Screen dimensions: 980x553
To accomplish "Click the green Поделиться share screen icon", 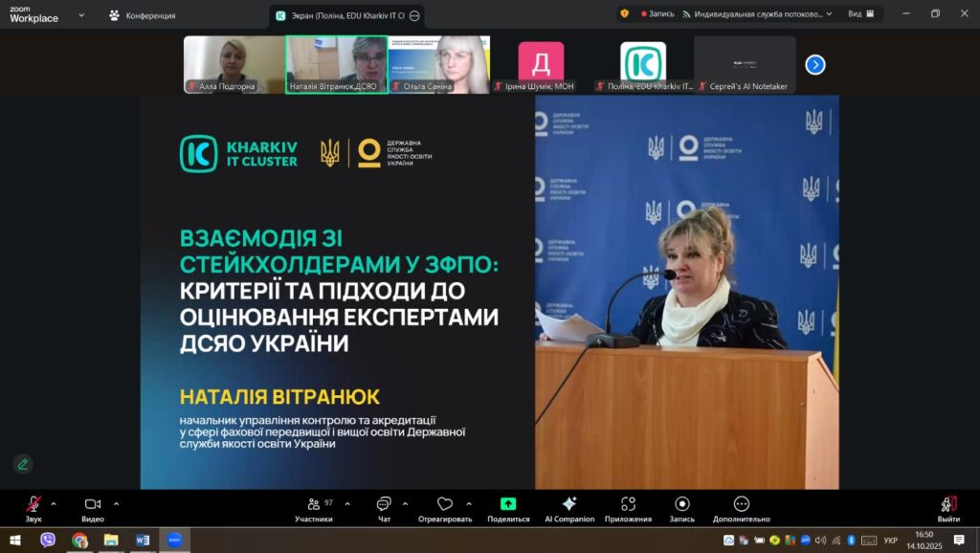I will 508,504.
